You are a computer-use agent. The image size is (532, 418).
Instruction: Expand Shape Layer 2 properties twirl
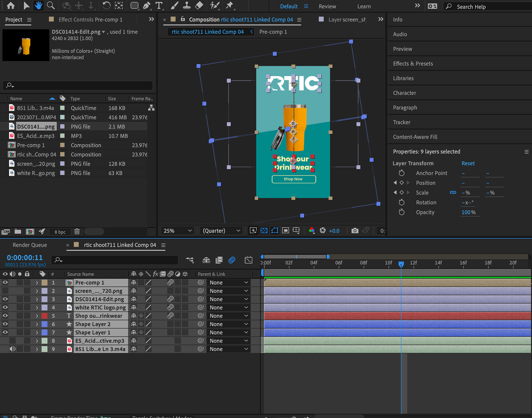tap(37, 324)
